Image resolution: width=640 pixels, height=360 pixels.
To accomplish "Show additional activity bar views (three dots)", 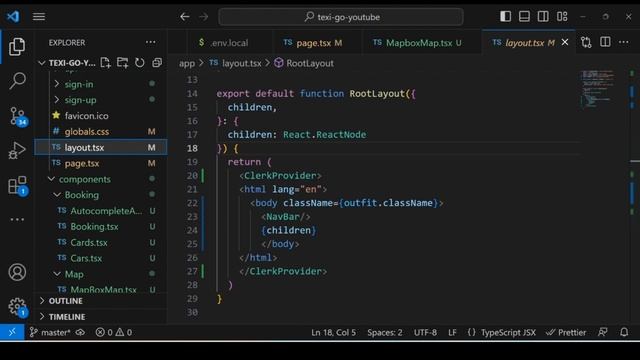I will click(x=17, y=220).
